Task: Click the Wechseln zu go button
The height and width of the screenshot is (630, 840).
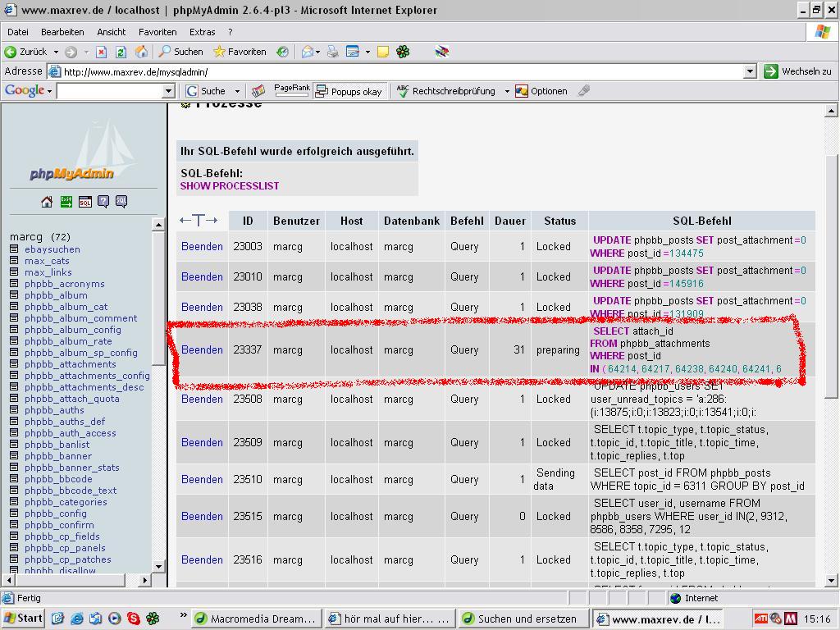Action: point(797,71)
